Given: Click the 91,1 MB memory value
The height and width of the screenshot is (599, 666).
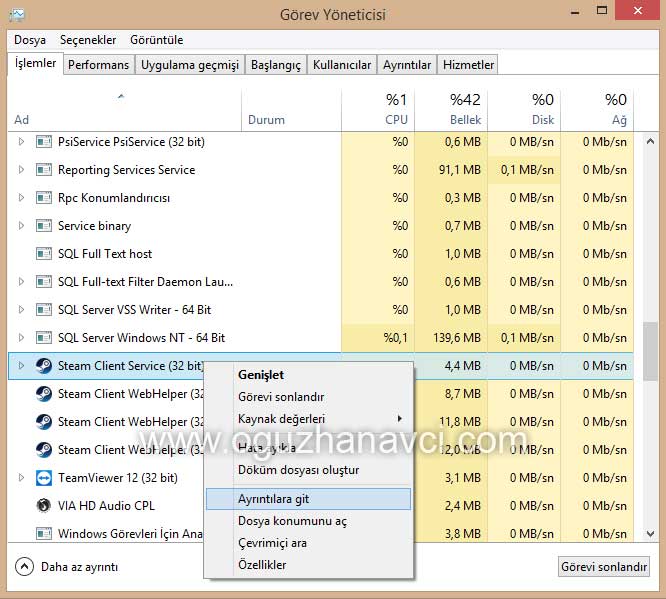Looking at the screenshot, I should 460,170.
